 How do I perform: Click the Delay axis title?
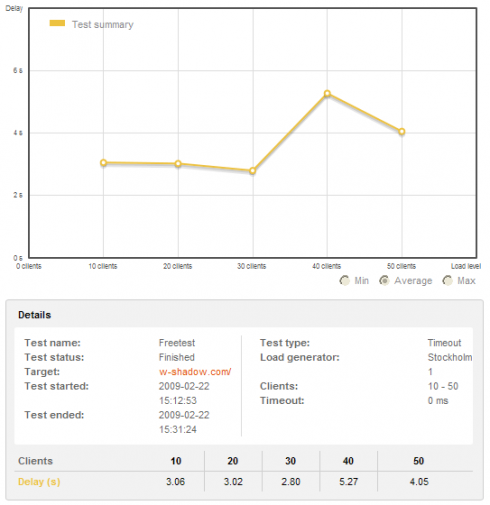pos(14,8)
